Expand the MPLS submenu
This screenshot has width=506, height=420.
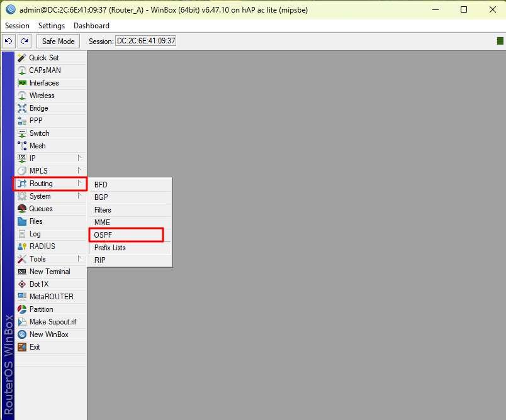click(x=79, y=171)
